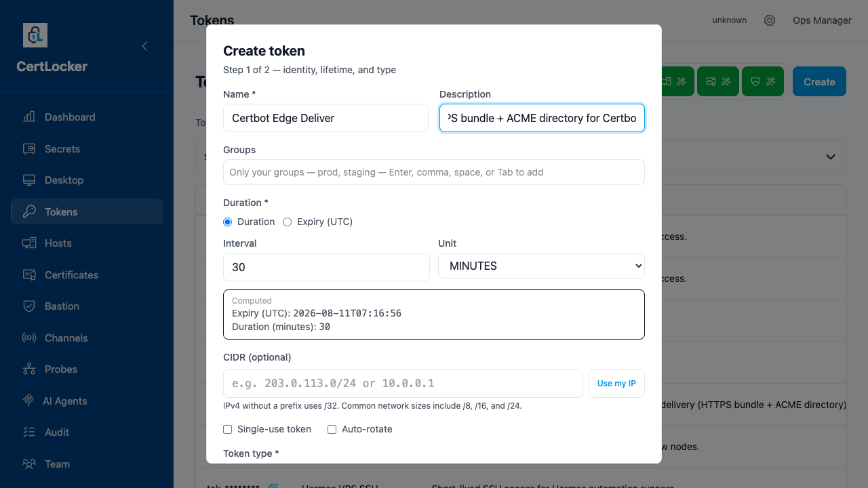Click the Secrets vault icon

[x=29, y=148]
